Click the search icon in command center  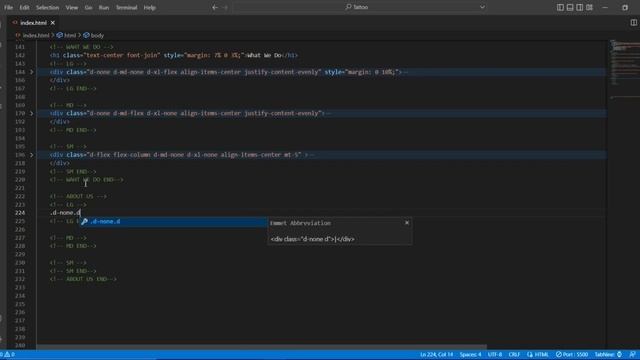pyautogui.click(x=348, y=7)
